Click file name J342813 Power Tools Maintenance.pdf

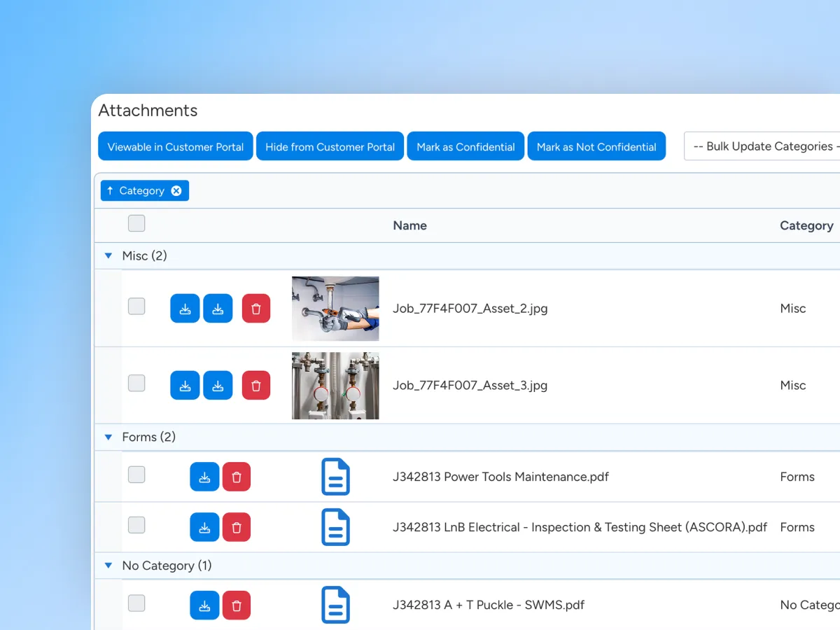coord(501,477)
